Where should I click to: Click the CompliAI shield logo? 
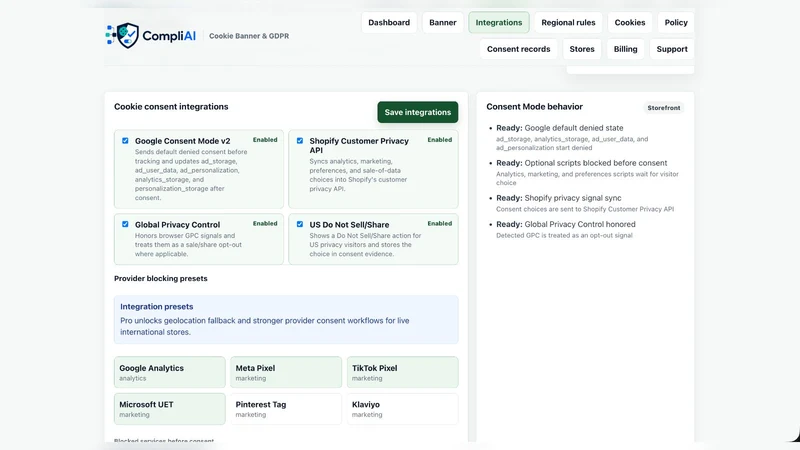122,35
